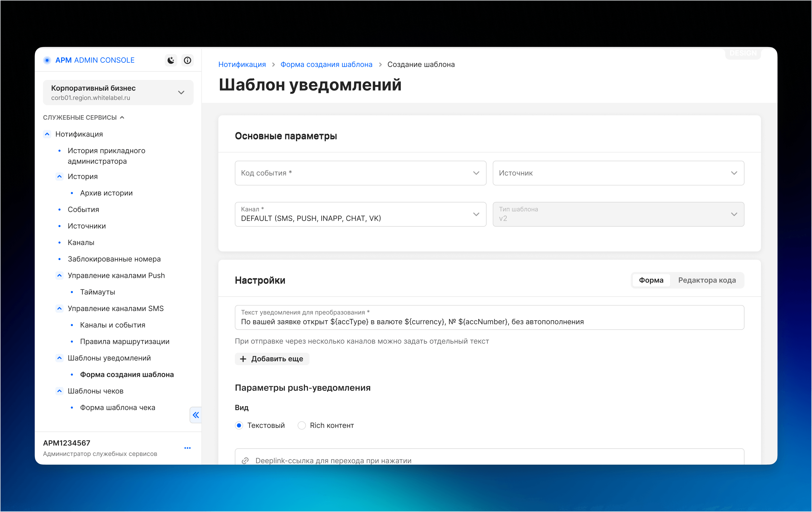Screen dimensions: 812x512
Task: Open user menu three-dots icon
Action: 188,448
